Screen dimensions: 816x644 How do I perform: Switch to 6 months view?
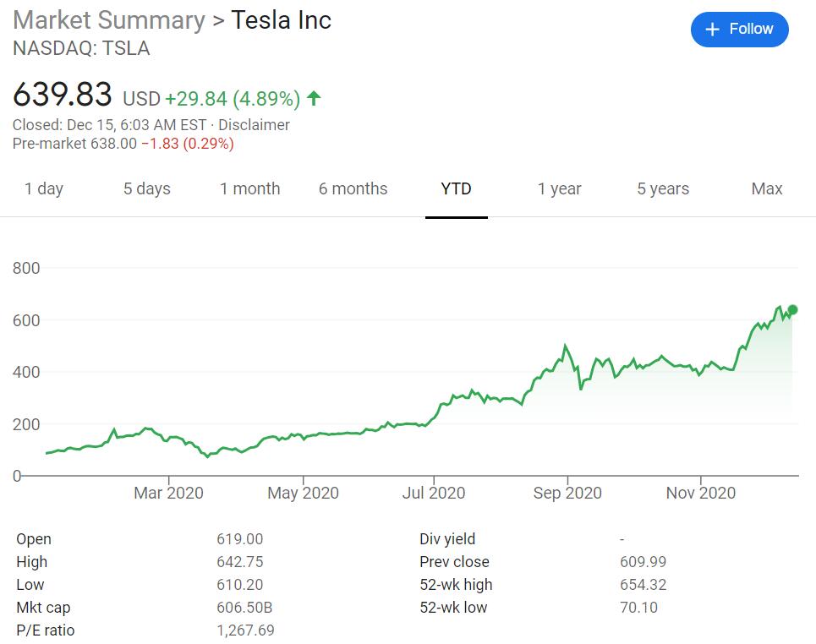click(353, 188)
